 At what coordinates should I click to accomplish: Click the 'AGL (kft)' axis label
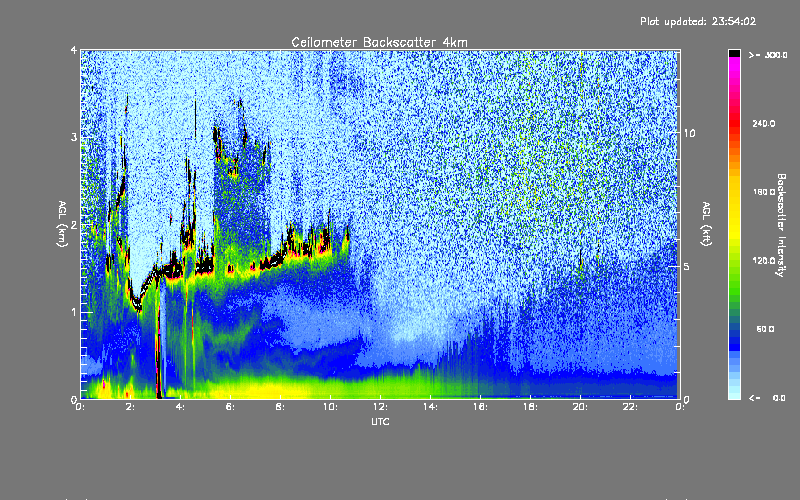[x=707, y=224]
